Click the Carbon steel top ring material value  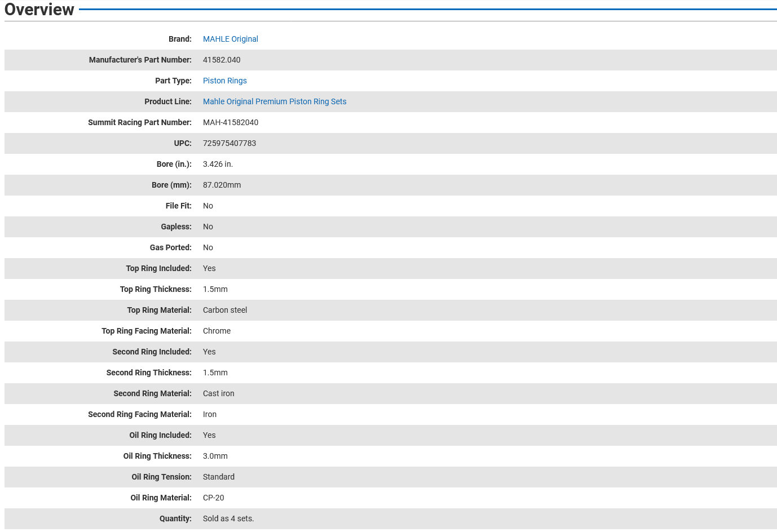pos(224,310)
